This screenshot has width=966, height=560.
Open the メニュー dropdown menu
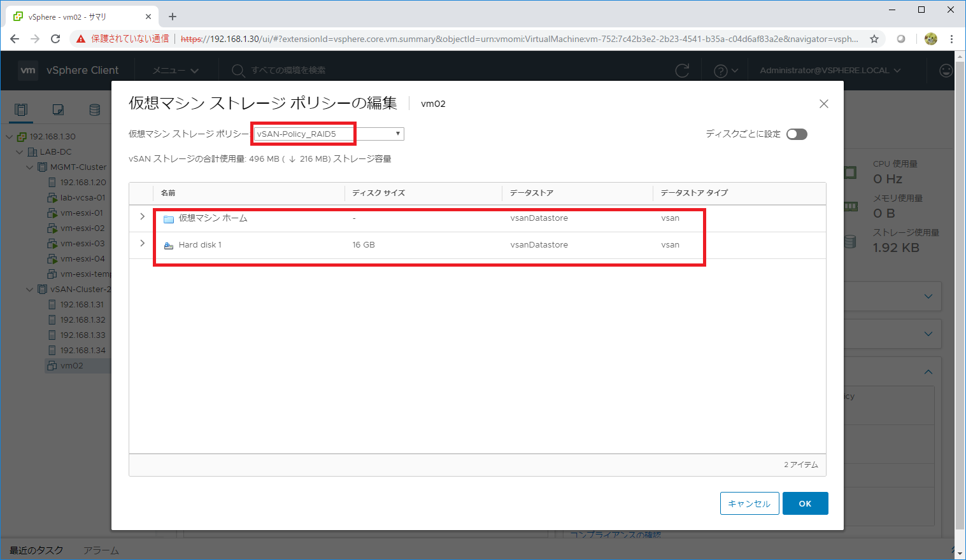pos(176,71)
